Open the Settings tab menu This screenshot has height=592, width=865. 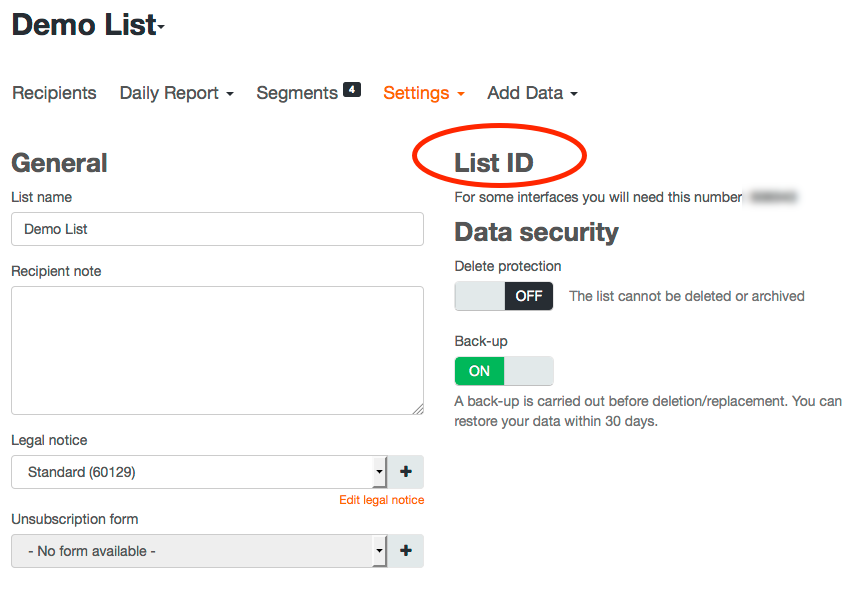coord(424,93)
